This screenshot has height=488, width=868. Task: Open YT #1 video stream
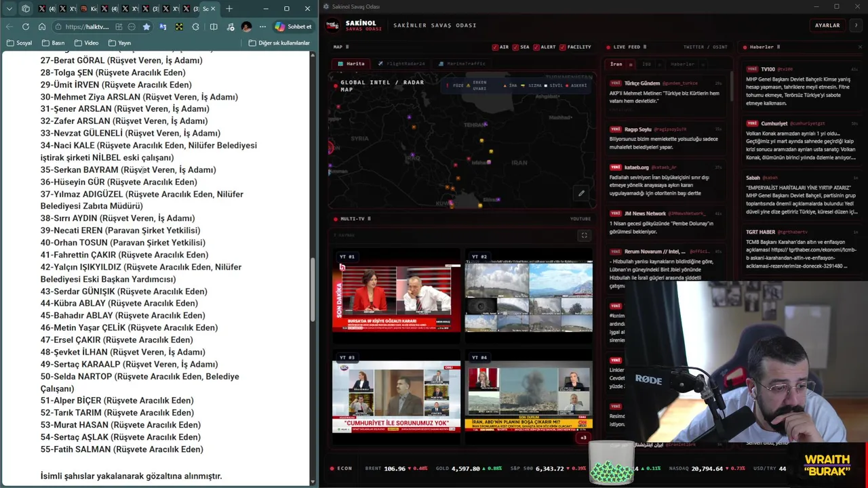click(x=396, y=296)
